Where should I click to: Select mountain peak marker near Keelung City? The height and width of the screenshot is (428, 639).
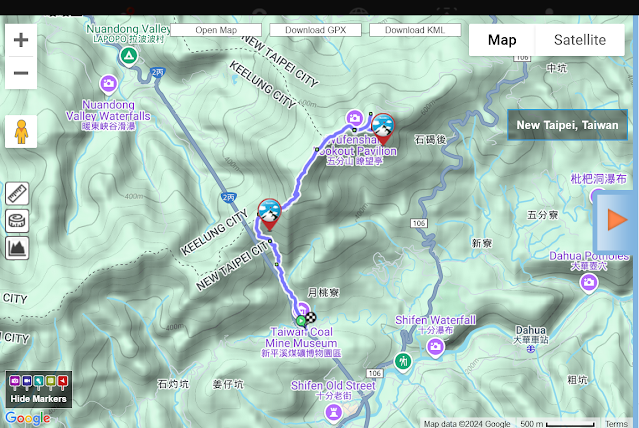pyautogui.click(x=269, y=214)
